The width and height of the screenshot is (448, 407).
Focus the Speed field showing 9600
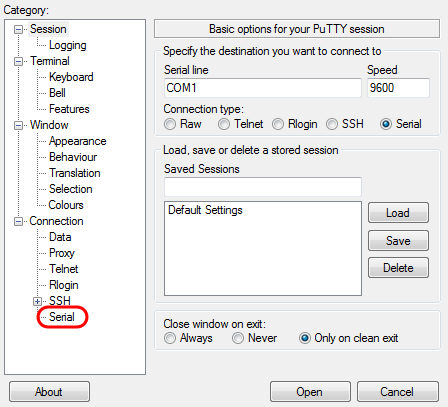398,88
